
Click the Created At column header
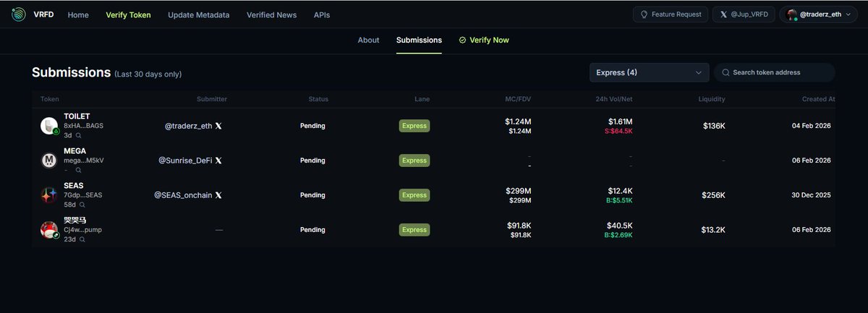tap(819, 99)
